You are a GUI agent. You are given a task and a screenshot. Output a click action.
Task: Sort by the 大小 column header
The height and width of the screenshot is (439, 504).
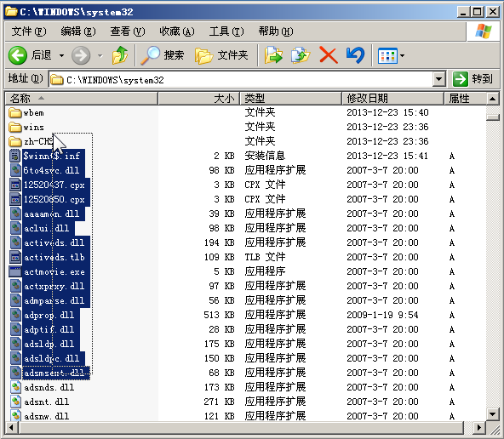199,99
